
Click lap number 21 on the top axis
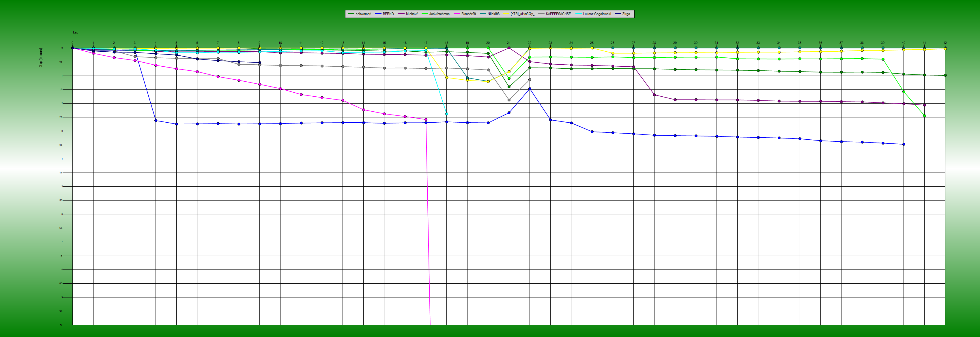[509, 43]
